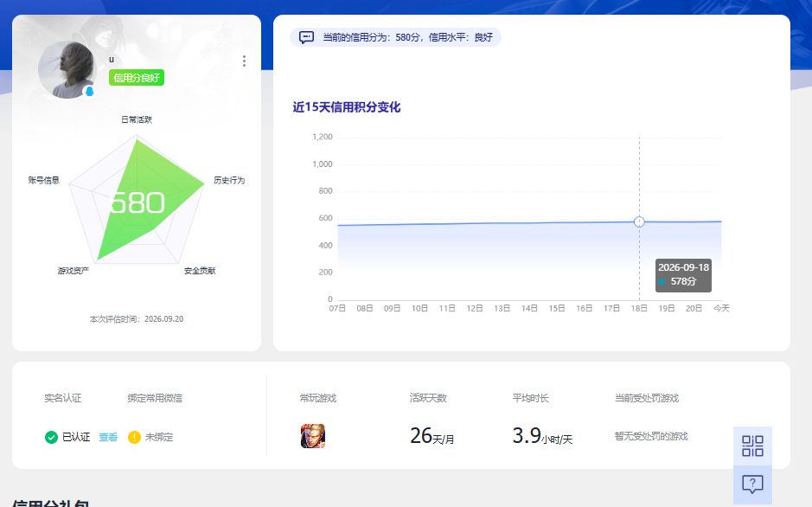This screenshot has height=507, width=812.
Task: Click the 历史行为 radar axis label
Action: click(229, 180)
